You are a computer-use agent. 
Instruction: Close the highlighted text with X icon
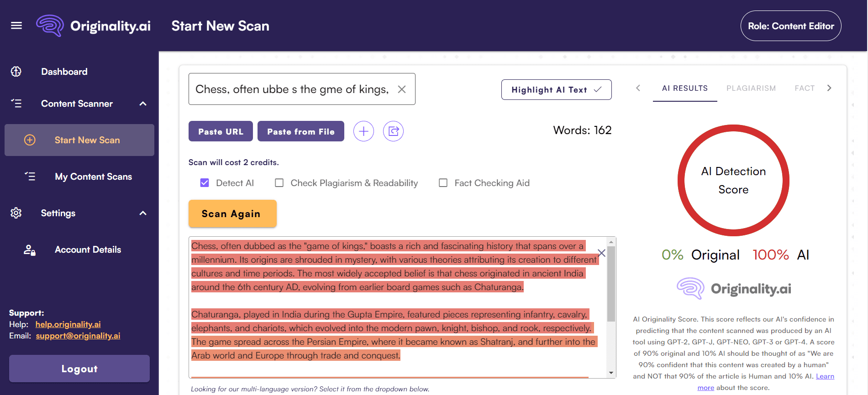point(601,253)
